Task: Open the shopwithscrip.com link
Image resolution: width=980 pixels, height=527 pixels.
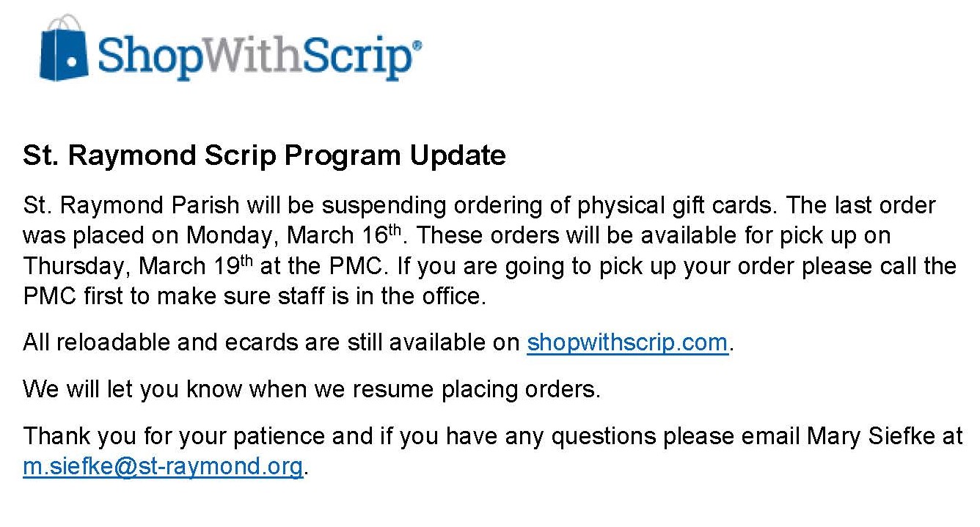Action: [627, 342]
